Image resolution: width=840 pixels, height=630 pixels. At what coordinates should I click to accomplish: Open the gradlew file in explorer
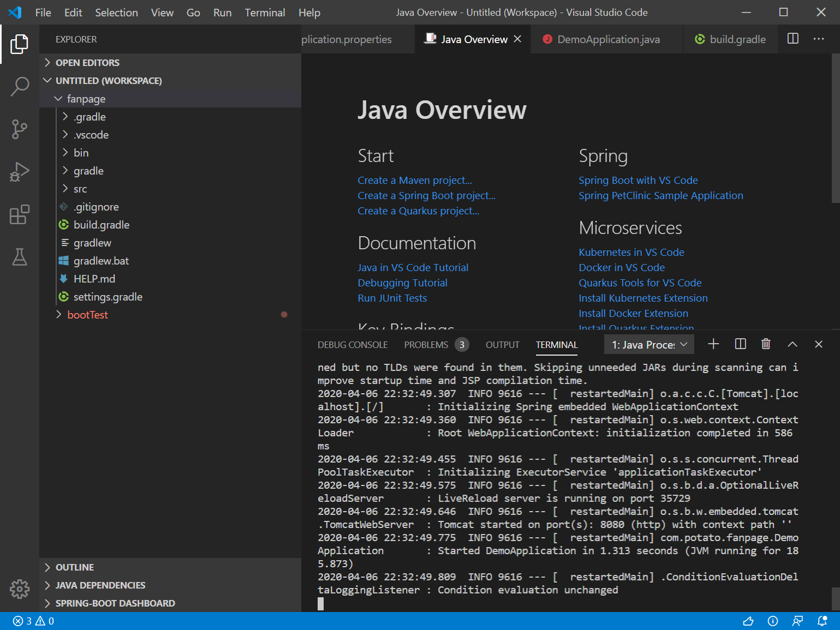tap(170, 243)
